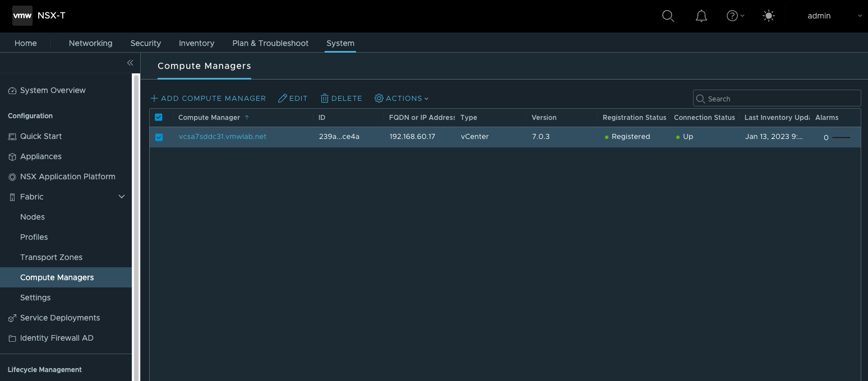The image size is (868, 381).
Task: Click the Service Deployments icon
Action: point(12,318)
